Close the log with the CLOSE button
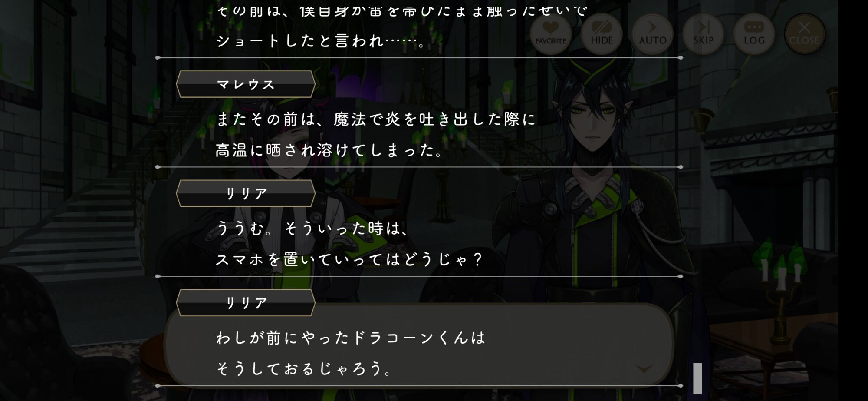 pos(805,34)
